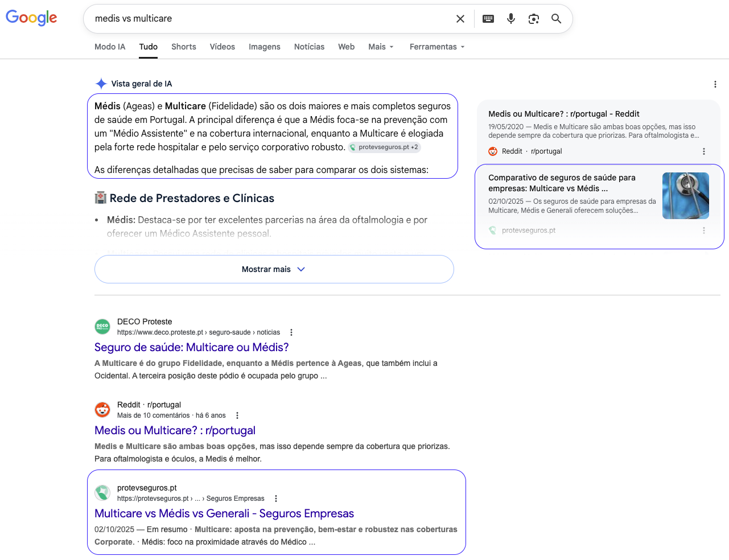Viewport: 729px width, 560px height.
Task: Open DECO Proteste result options menu
Action: 291,332
